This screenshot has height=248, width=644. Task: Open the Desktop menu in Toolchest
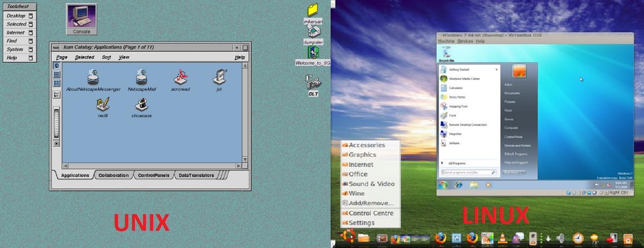(x=19, y=16)
